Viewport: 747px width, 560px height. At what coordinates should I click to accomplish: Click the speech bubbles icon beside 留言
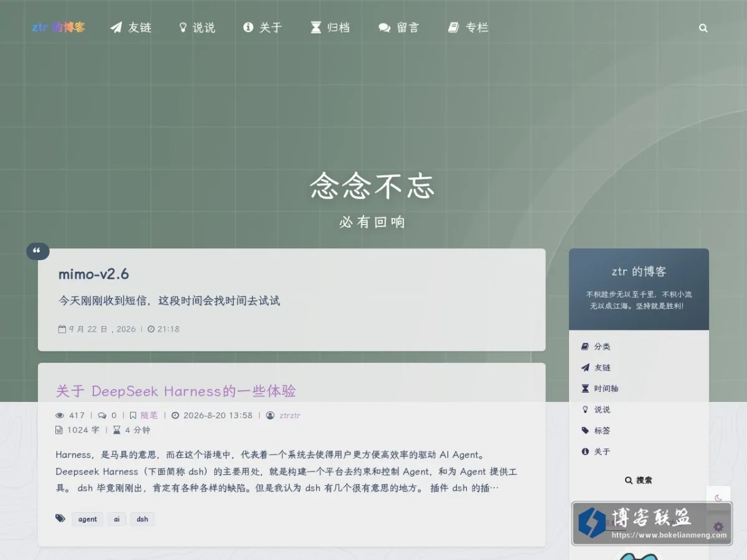tap(385, 27)
